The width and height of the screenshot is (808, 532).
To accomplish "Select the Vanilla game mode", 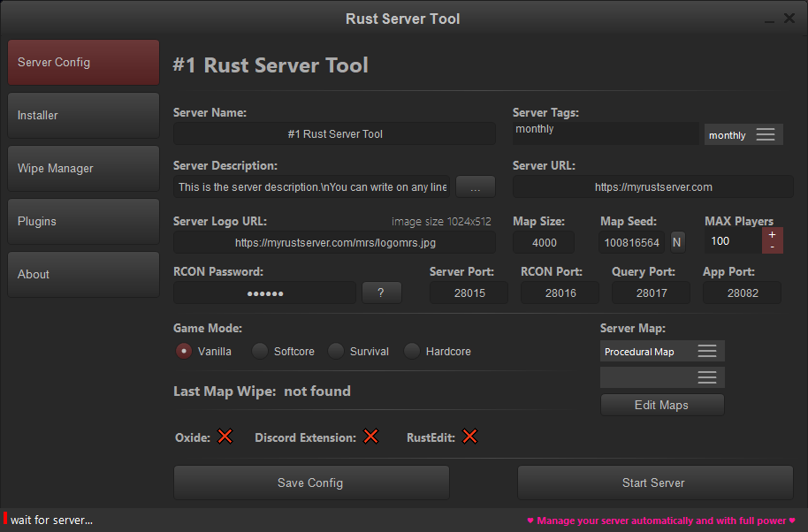I will (x=184, y=352).
